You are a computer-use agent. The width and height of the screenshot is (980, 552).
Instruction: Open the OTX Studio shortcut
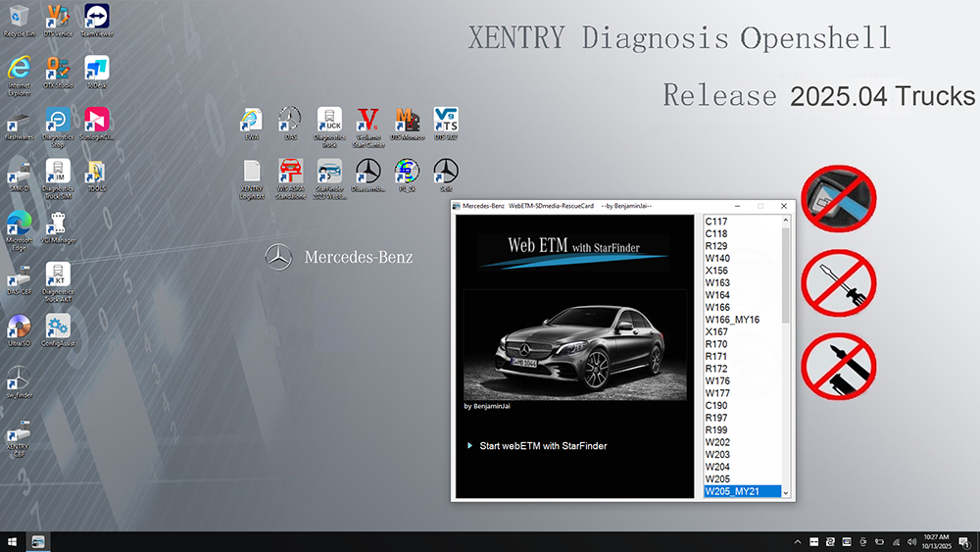tap(58, 69)
